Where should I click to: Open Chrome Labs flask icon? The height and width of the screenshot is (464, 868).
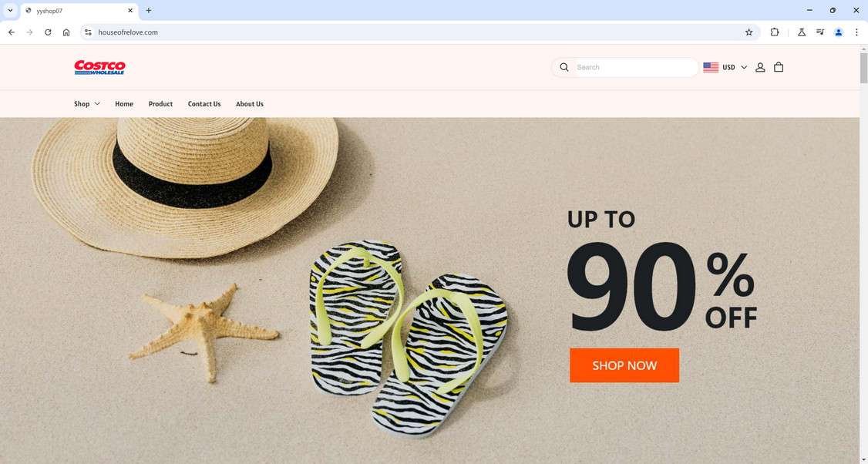point(802,32)
